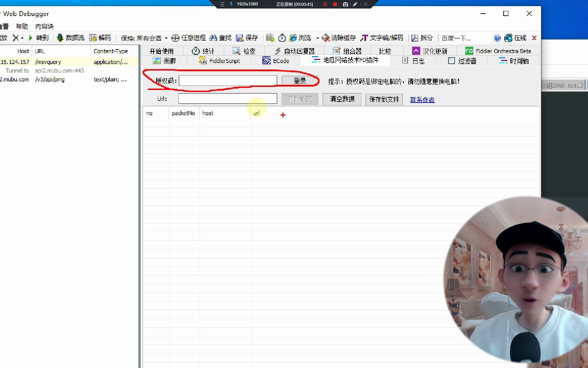588x368 pixels.
Task: Click the Host column header in session list
Action: pos(16,51)
